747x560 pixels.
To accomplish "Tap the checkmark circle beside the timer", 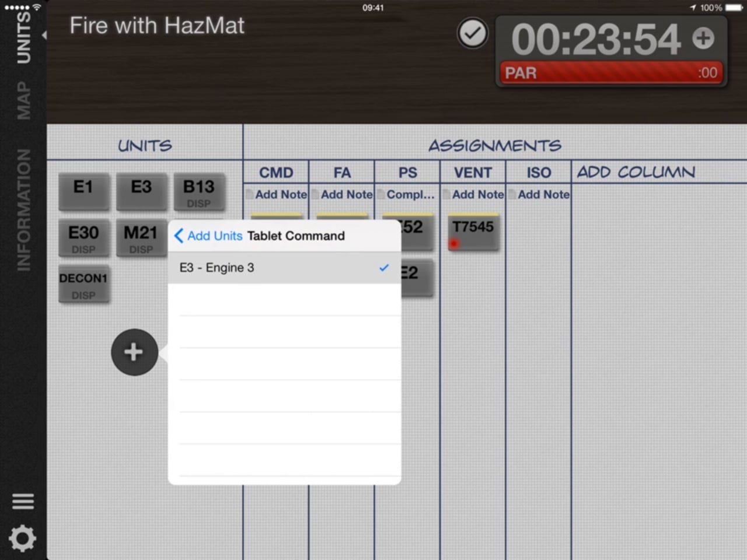I will pyautogui.click(x=472, y=34).
